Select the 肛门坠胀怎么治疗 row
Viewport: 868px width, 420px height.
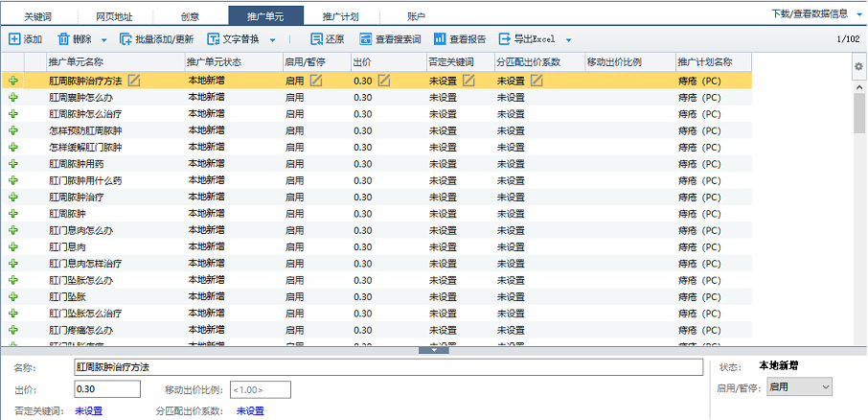pos(377,314)
